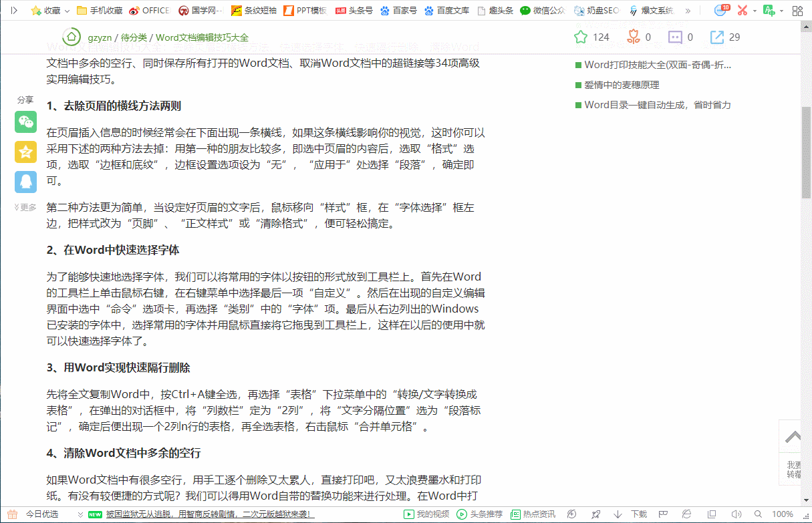Go to gzyzn user page
The width and height of the screenshot is (812, 523).
[x=100, y=37]
